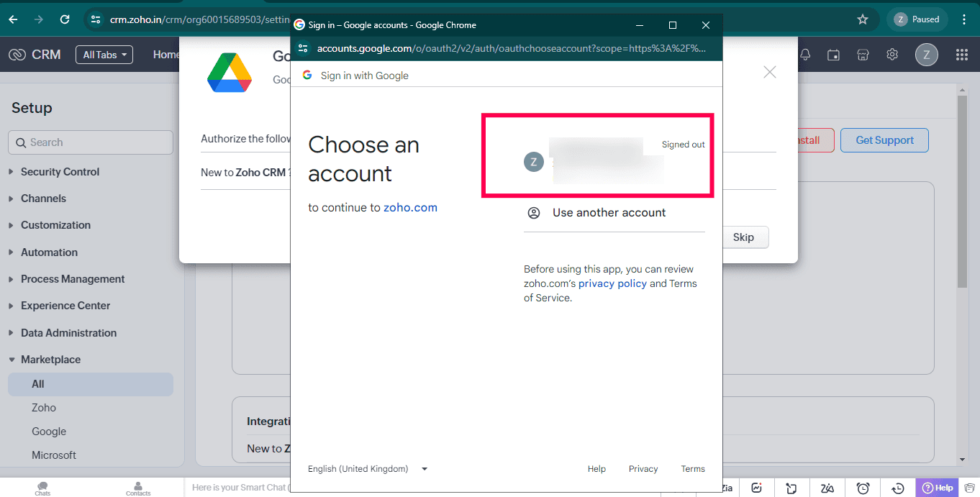Click the browser forward arrow
The height and width of the screenshot is (497, 980).
[x=39, y=19]
